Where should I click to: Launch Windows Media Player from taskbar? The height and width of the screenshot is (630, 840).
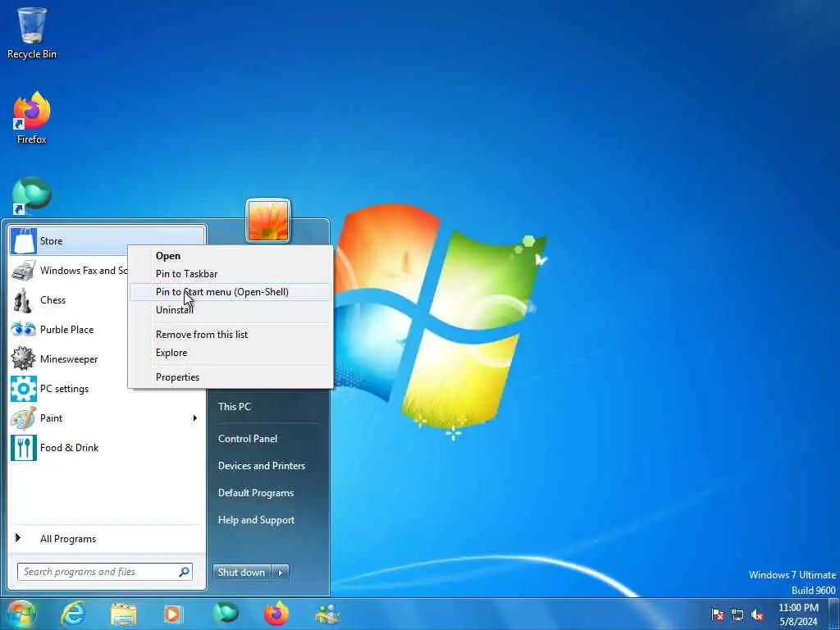173,614
